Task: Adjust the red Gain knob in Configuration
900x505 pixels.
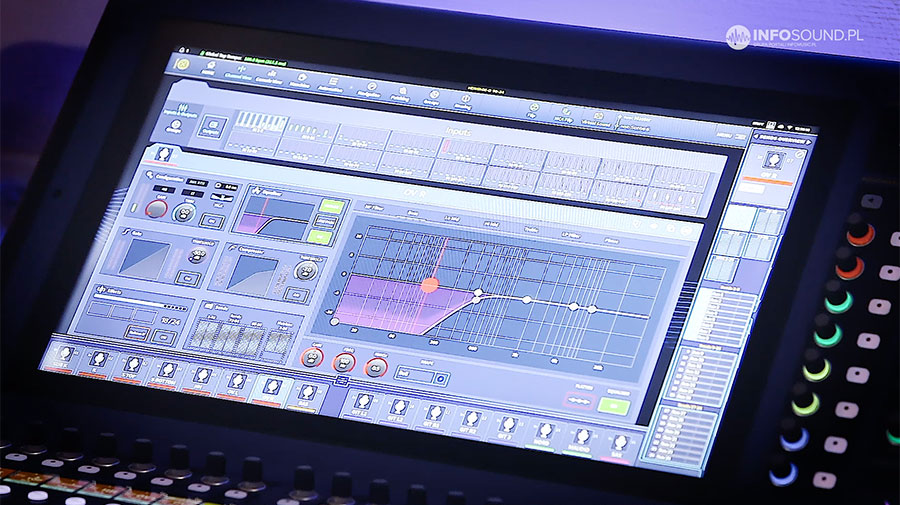Action: point(156,209)
